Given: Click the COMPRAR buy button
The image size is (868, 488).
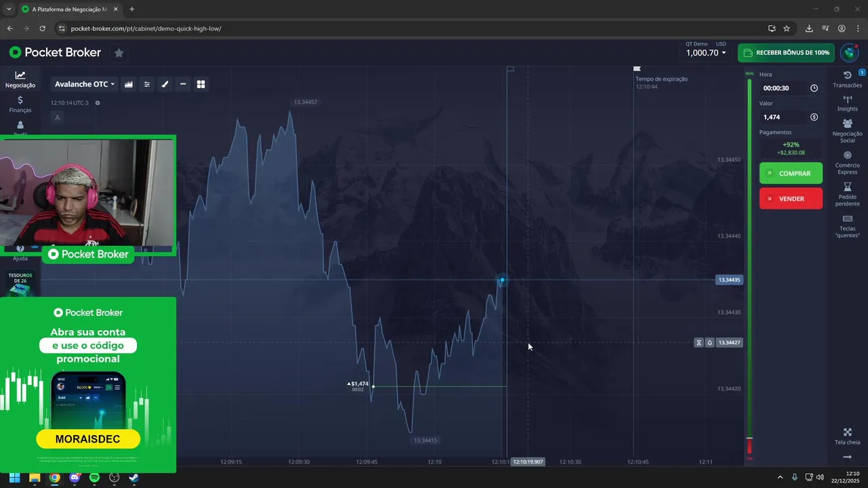Looking at the screenshot, I should [791, 174].
